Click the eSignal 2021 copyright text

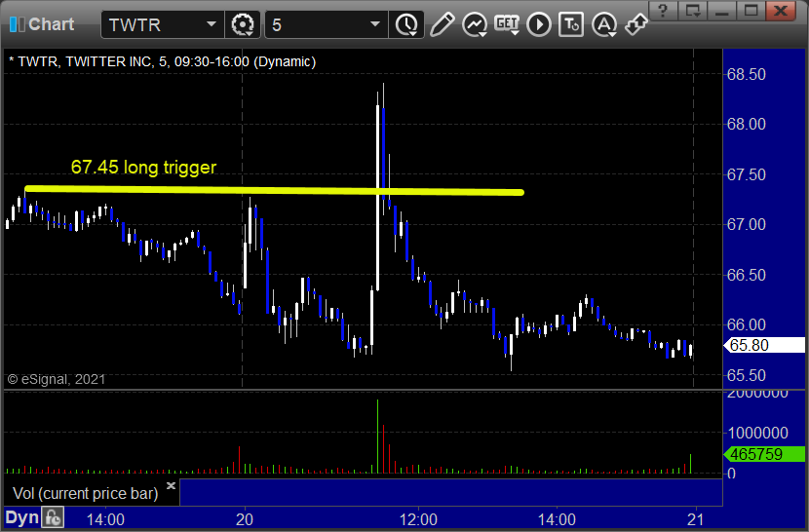(x=57, y=379)
